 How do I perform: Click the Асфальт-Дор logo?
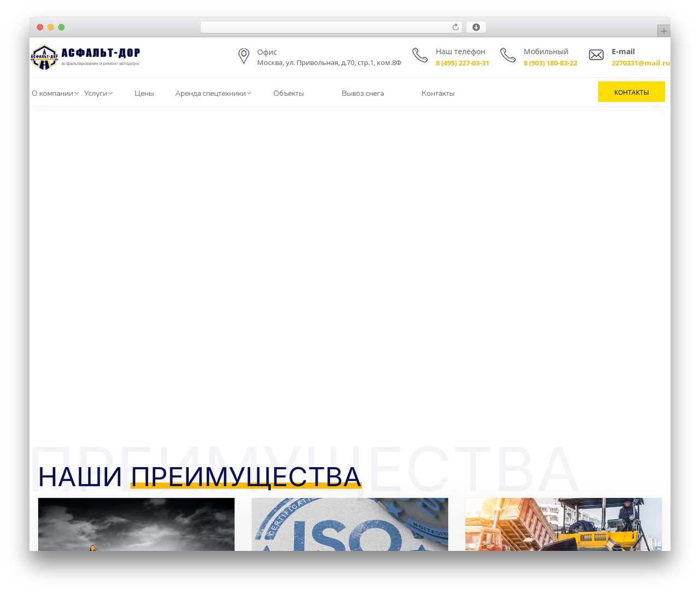(85, 57)
